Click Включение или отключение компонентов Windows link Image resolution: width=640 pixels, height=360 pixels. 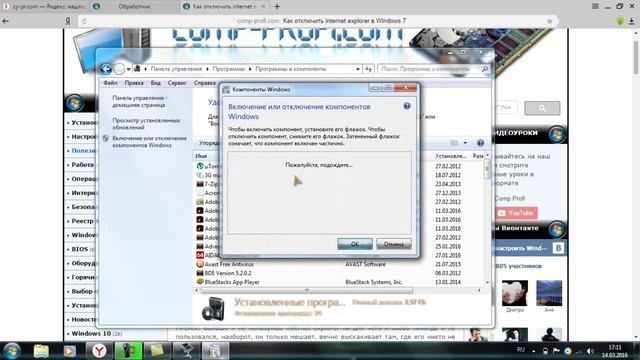(x=149, y=142)
